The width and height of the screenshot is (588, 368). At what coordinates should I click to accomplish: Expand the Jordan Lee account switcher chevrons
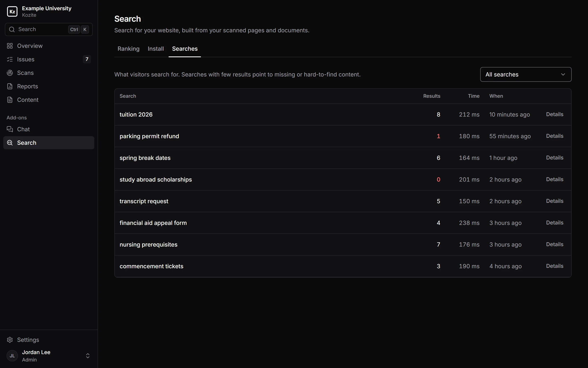pyautogui.click(x=88, y=356)
